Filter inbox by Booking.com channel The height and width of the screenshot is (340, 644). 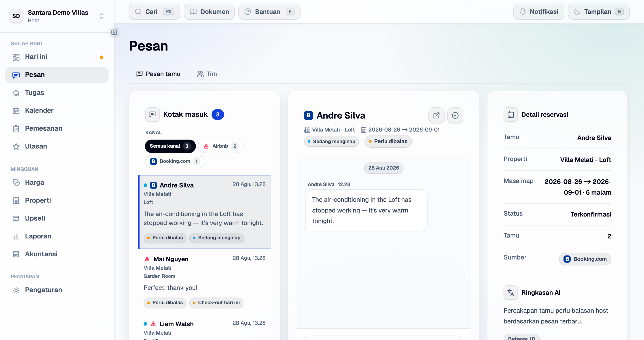pos(175,161)
